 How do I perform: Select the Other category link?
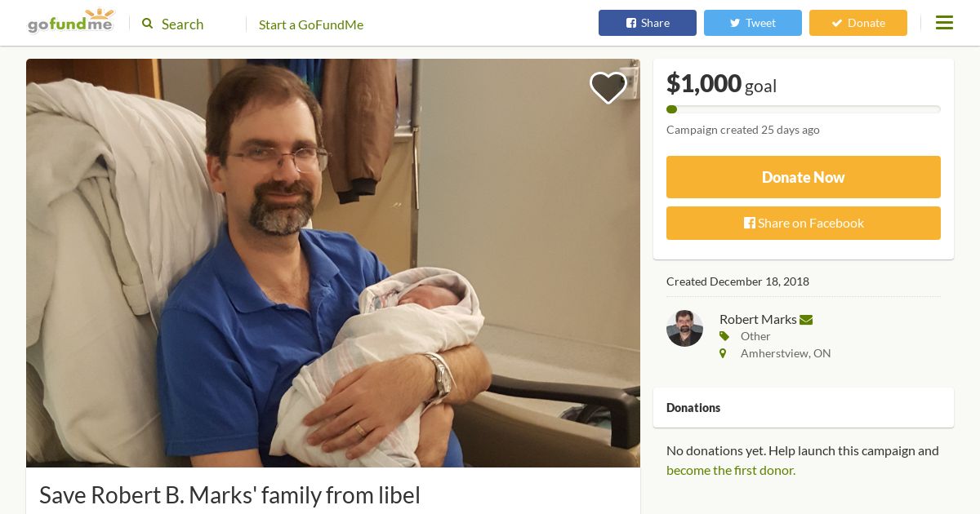coord(755,336)
